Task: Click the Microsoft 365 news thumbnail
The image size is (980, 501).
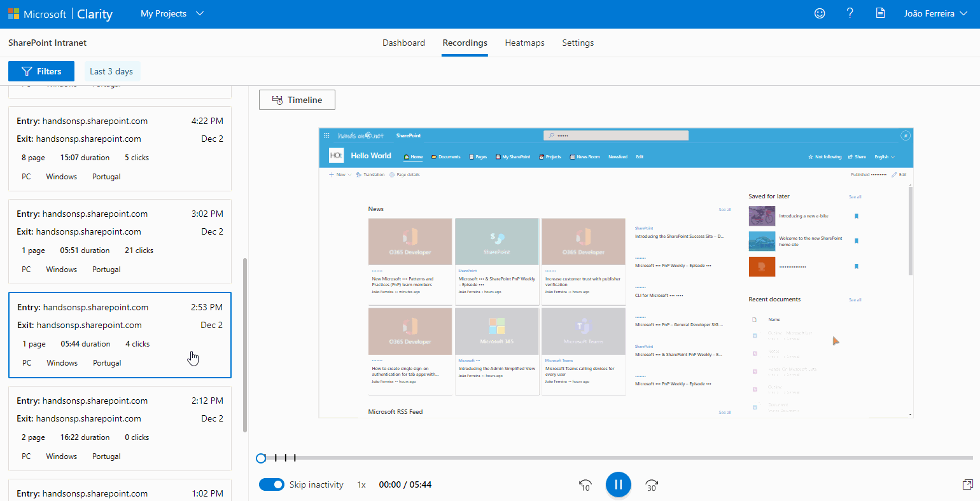Action: point(496,332)
